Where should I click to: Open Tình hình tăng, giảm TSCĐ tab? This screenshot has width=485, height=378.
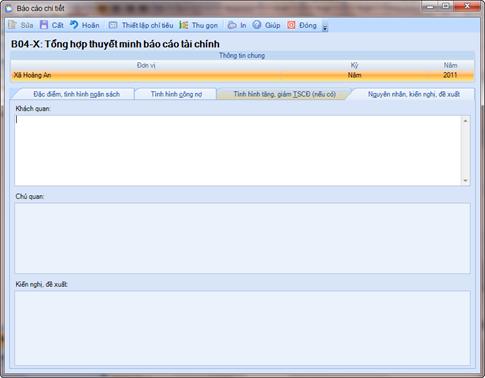pyautogui.click(x=284, y=94)
